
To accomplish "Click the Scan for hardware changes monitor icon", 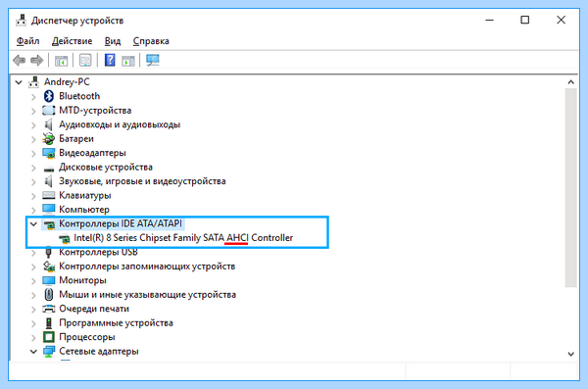I will (153, 60).
